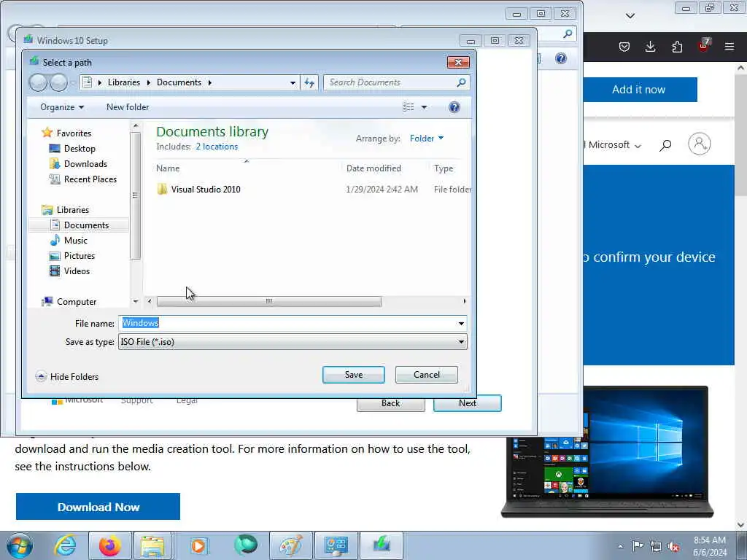Click the Microsoft account sign-in avatar icon
This screenshot has width=747, height=560.
[x=699, y=144]
